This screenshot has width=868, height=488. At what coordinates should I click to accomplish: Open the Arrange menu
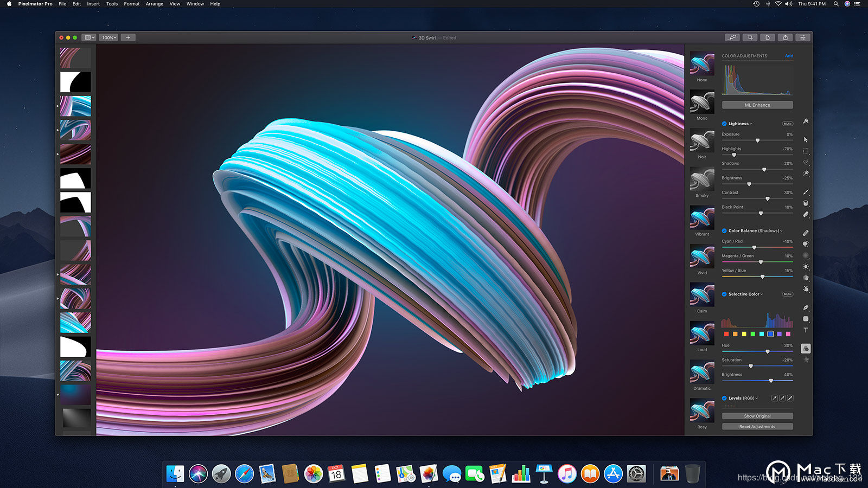click(x=155, y=4)
